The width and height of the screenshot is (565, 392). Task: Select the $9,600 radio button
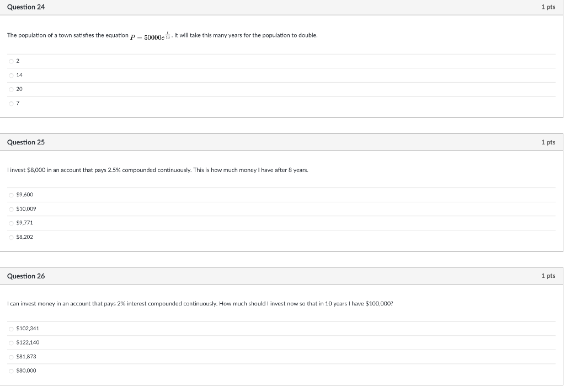point(11,195)
